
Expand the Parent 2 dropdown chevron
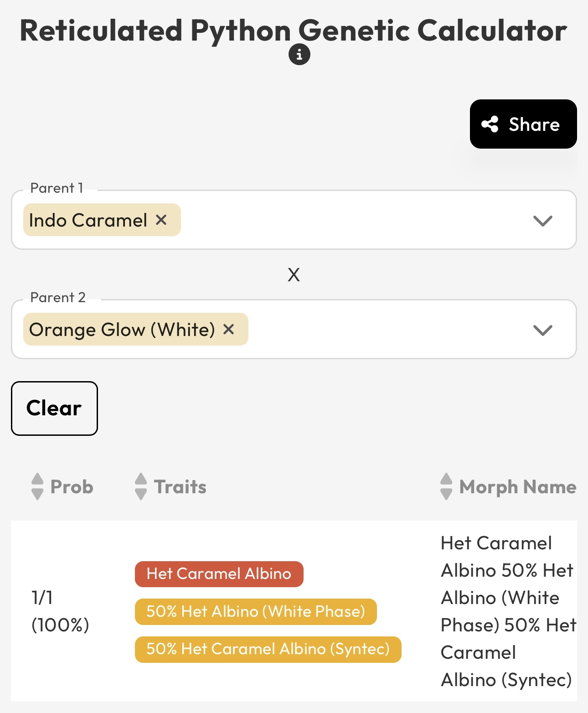tap(542, 330)
